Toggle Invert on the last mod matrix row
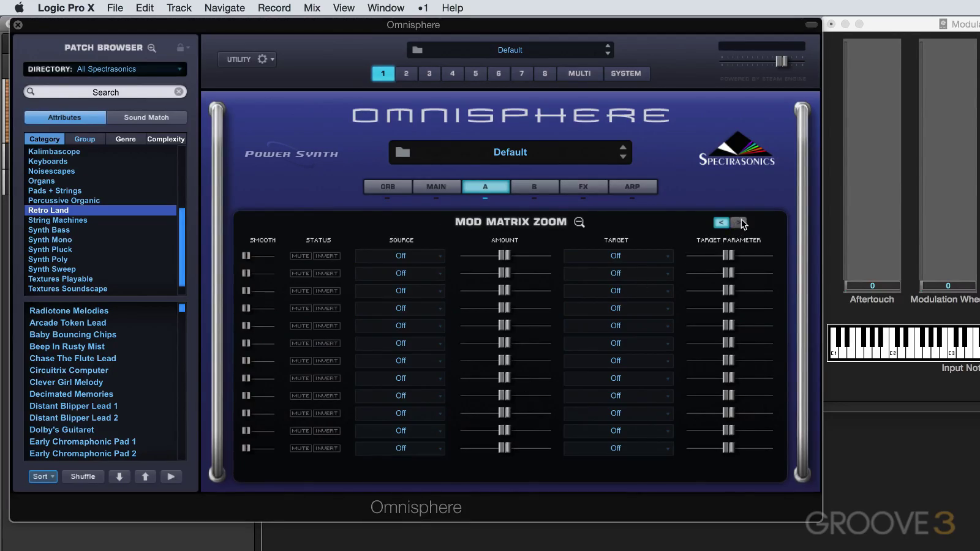This screenshot has width=980, height=551. coord(326,448)
